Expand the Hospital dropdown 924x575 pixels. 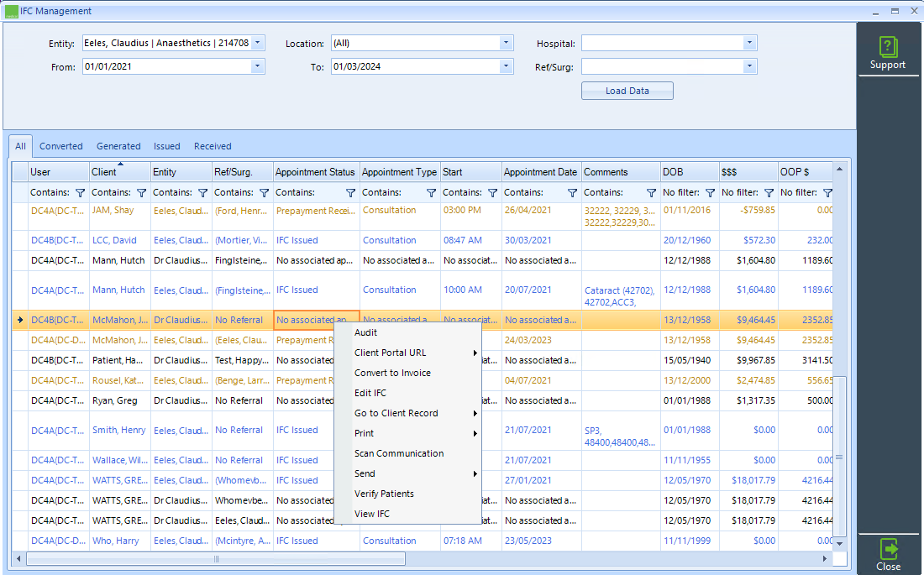pyautogui.click(x=749, y=43)
